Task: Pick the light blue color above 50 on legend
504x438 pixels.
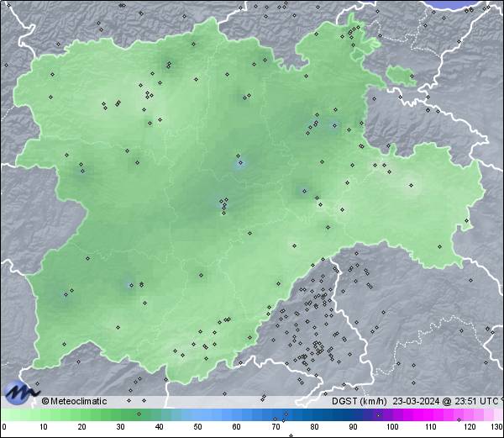Action: (197, 414)
